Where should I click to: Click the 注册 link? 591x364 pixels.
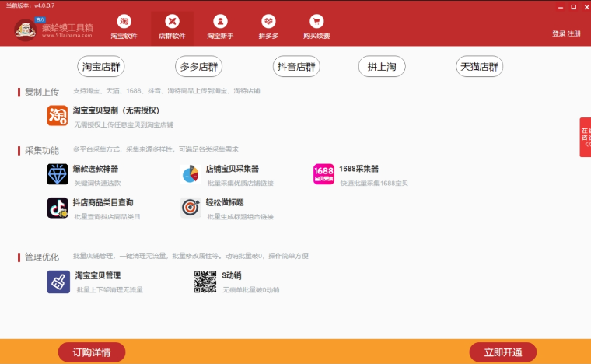point(574,33)
